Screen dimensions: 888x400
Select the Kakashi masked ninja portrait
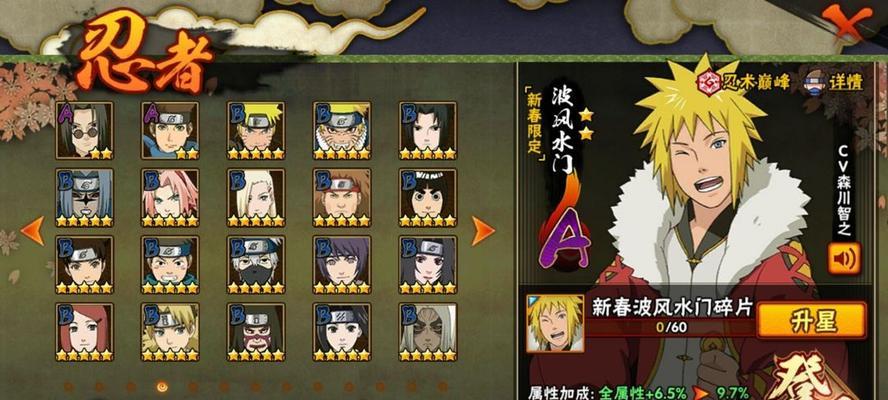coord(256,265)
